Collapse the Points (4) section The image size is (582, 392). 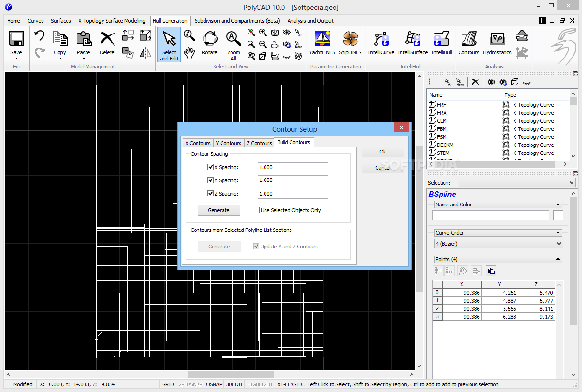click(x=558, y=259)
